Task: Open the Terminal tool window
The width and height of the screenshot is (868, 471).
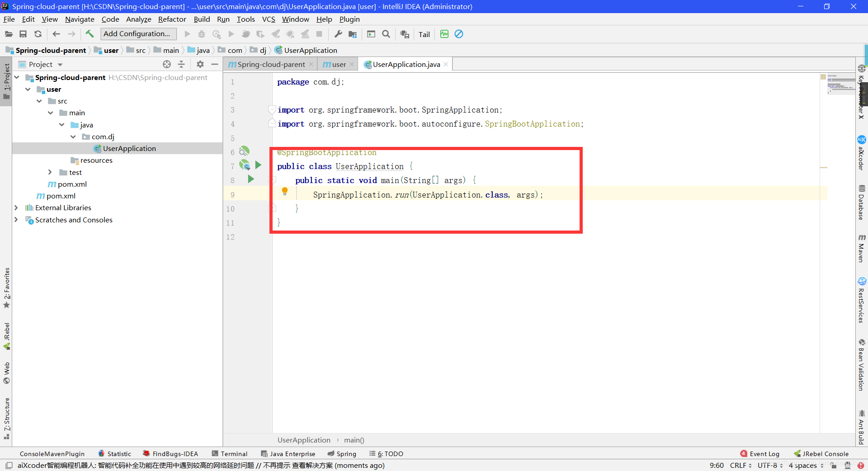Action: click(x=230, y=454)
